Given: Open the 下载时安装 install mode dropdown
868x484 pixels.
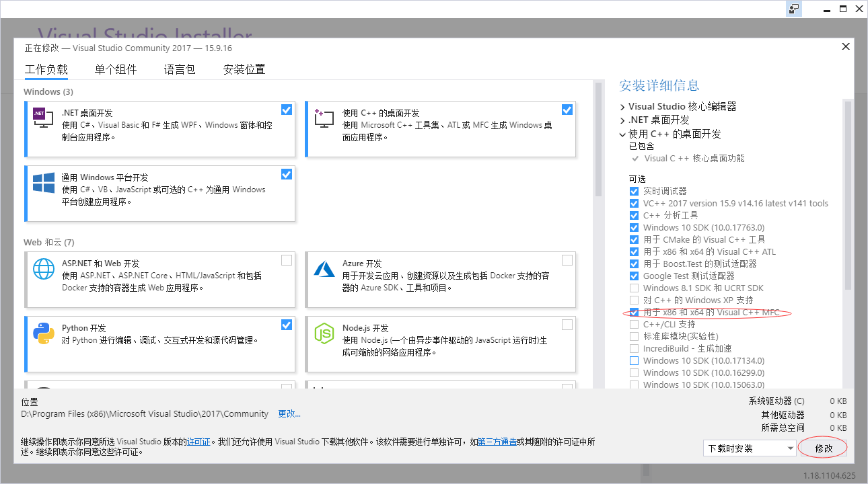Looking at the screenshot, I should [750, 448].
